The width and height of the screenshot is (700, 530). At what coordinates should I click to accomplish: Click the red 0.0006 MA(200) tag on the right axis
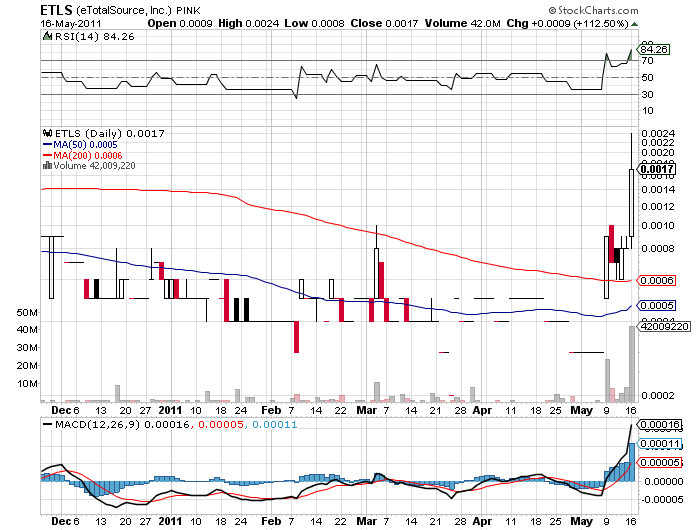(x=657, y=280)
